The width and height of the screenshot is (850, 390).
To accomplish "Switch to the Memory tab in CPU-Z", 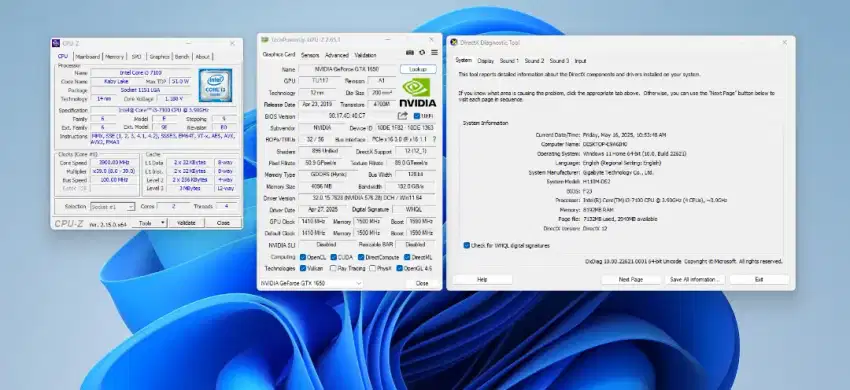I will tap(114, 56).
